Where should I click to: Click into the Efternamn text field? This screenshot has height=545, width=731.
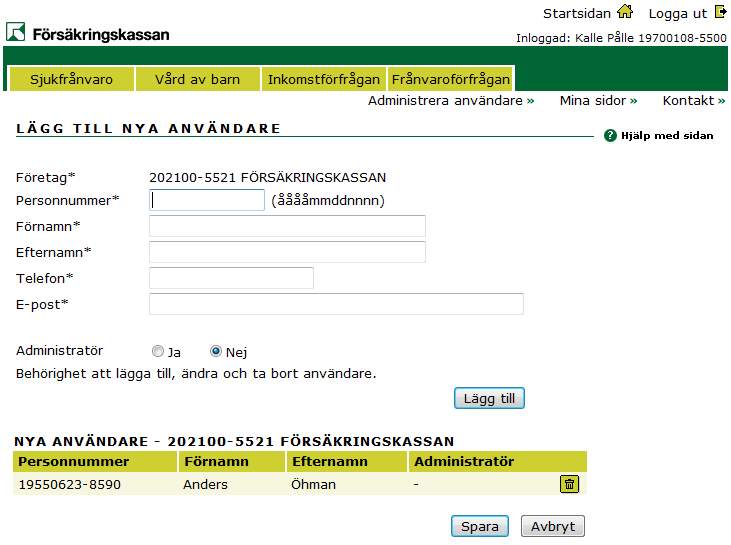pyautogui.click(x=287, y=252)
